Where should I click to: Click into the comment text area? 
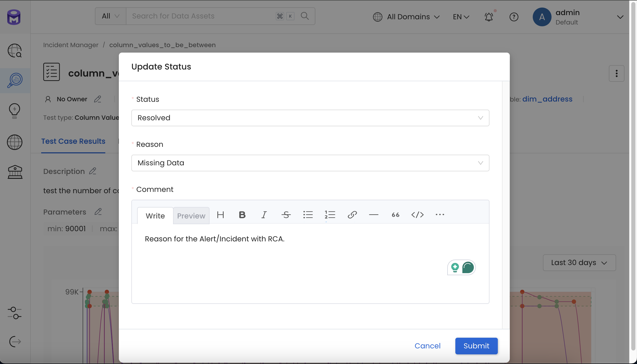pyautogui.click(x=310, y=263)
